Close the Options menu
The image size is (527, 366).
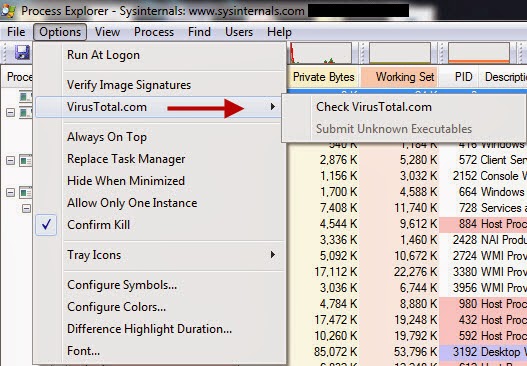(x=60, y=32)
